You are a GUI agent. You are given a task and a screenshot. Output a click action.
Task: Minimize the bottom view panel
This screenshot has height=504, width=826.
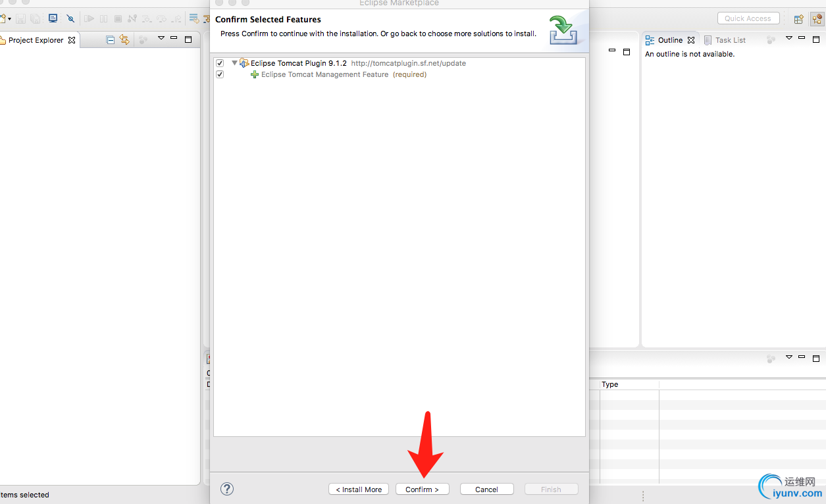pos(802,357)
